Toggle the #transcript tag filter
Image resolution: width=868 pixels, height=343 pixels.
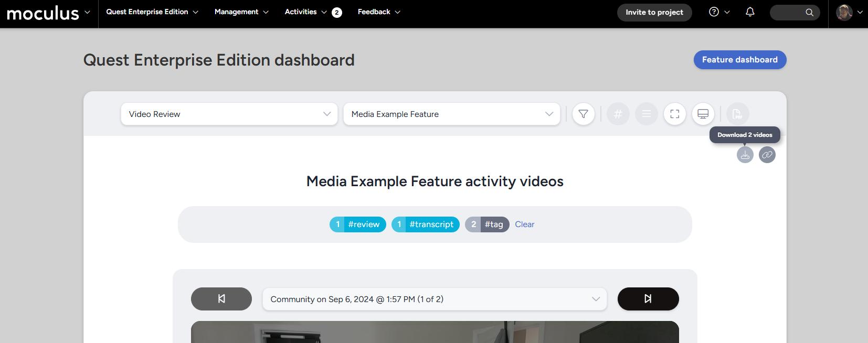pos(426,224)
